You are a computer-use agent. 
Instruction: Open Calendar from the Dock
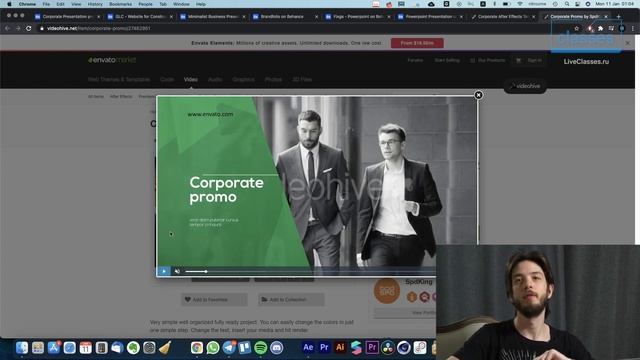click(x=86, y=347)
